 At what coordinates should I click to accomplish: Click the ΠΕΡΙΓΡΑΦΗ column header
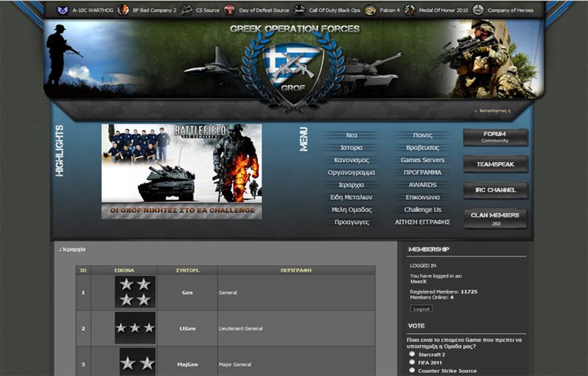pyautogui.click(x=296, y=270)
